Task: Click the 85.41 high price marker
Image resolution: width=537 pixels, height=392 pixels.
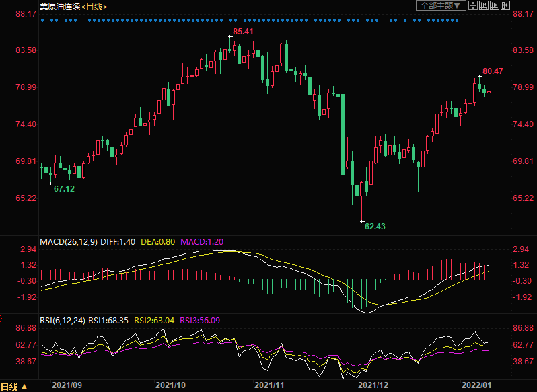Action: pos(243,32)
